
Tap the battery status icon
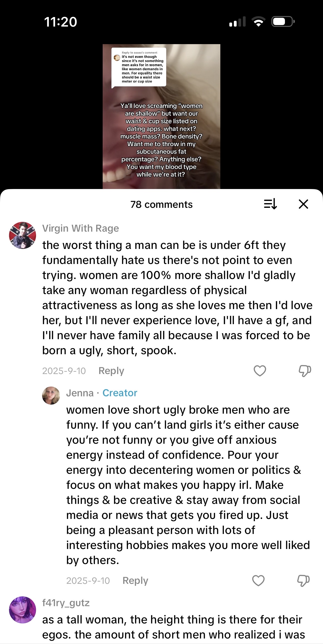click(x=283, y=22)
